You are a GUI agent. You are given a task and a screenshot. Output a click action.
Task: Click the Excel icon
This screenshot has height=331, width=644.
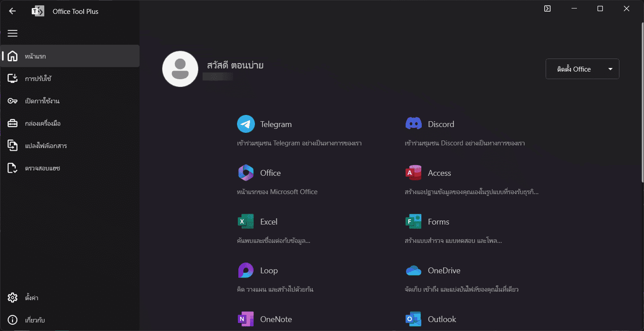(246, 222)
